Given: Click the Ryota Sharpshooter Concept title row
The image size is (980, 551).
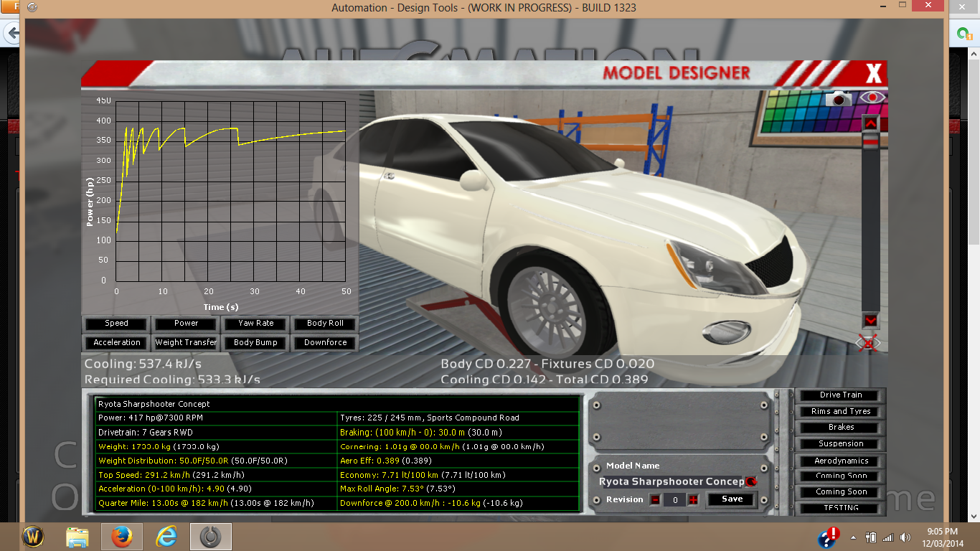Looking at the screenshot, I should pyautogui.click(x=336, y=404).
